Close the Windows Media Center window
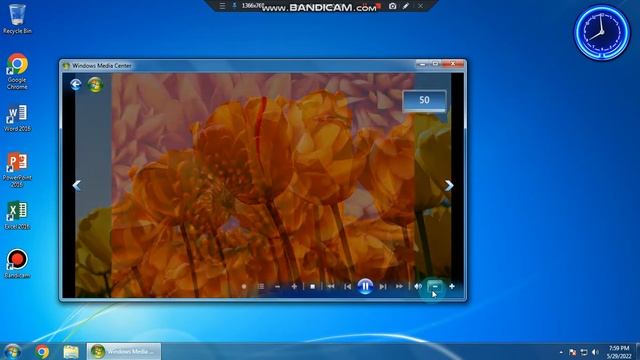 [x=453, y=64]
